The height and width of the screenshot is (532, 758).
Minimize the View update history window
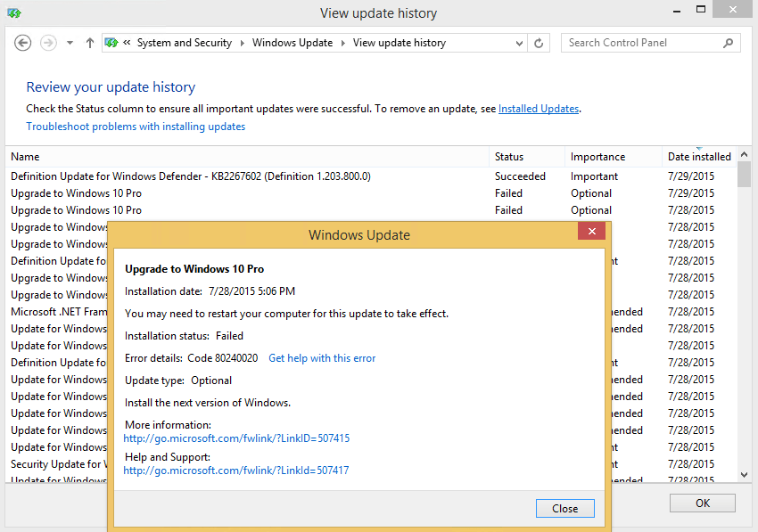coord(677,11)
